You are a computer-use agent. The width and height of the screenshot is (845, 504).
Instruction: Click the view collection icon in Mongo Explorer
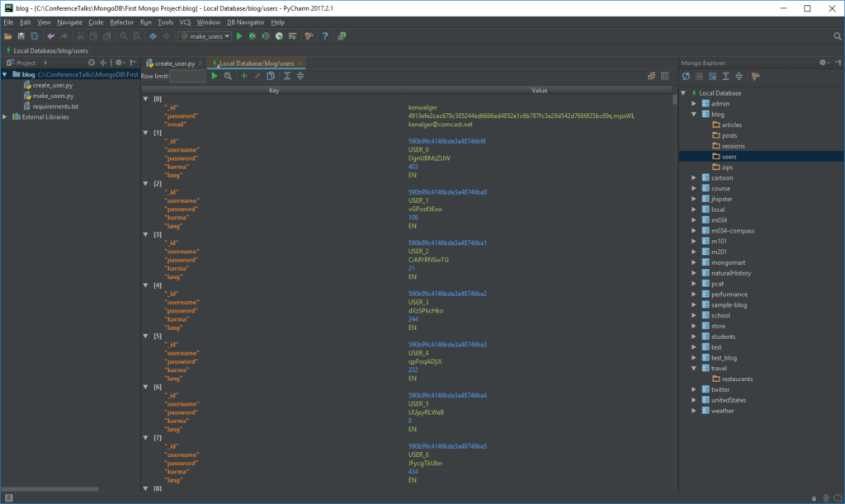coord(712,77)
